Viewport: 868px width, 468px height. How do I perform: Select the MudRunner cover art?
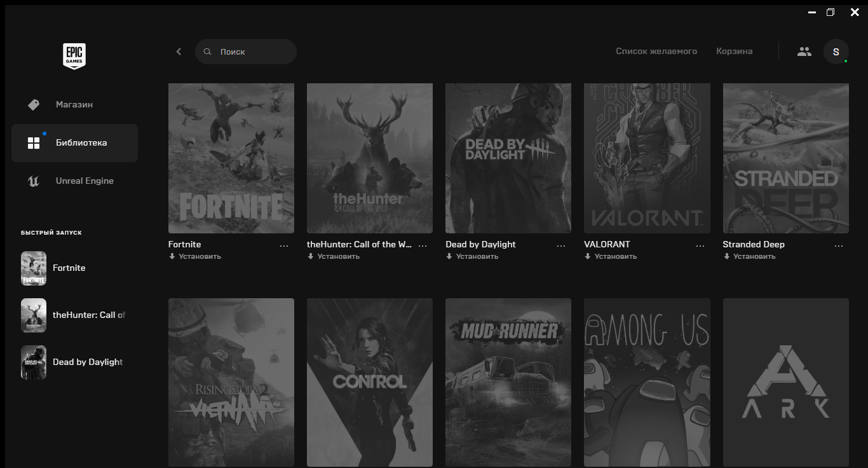pyautogui.click(x=508, y=382)
